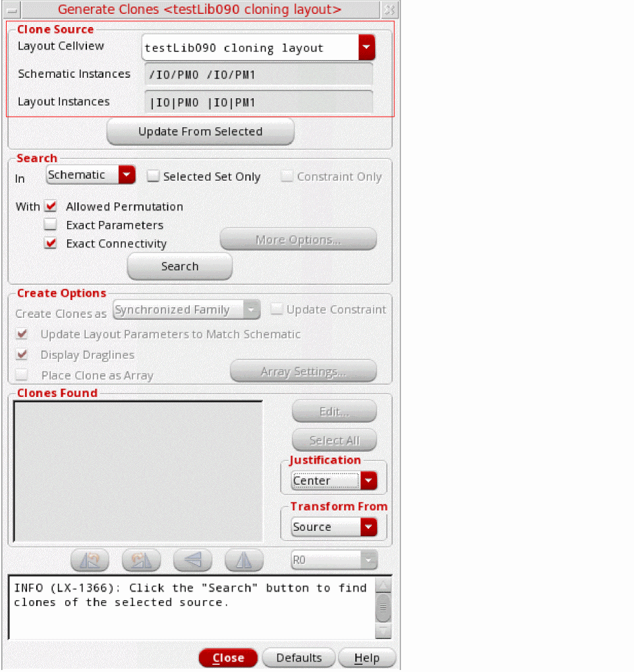This screenshot has width=634, height=672.
Task: Click the rotate right transform icon
Action: pos(141,560)
